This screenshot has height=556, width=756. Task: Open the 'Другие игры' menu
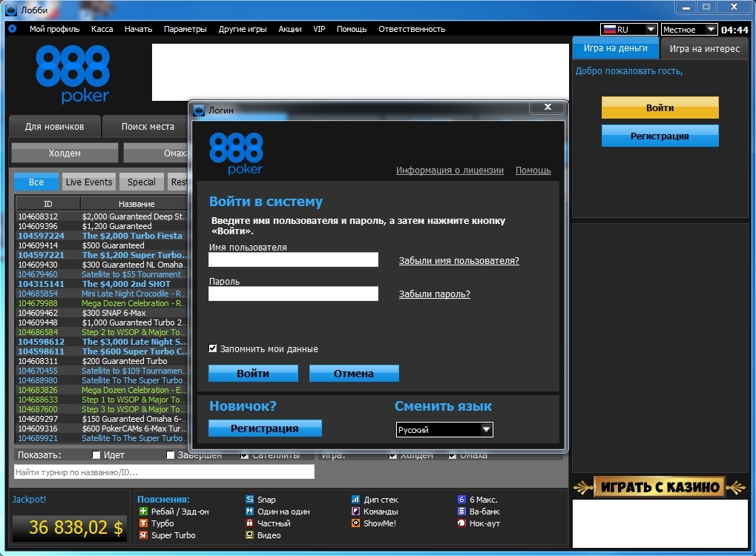pos(243,29)
